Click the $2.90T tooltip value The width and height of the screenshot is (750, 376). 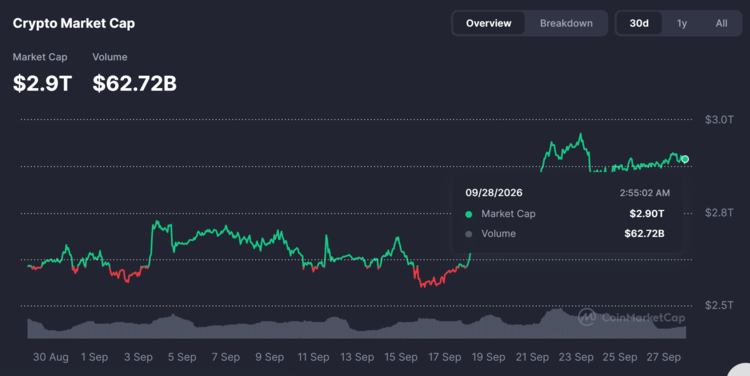[x=646, y=214]
